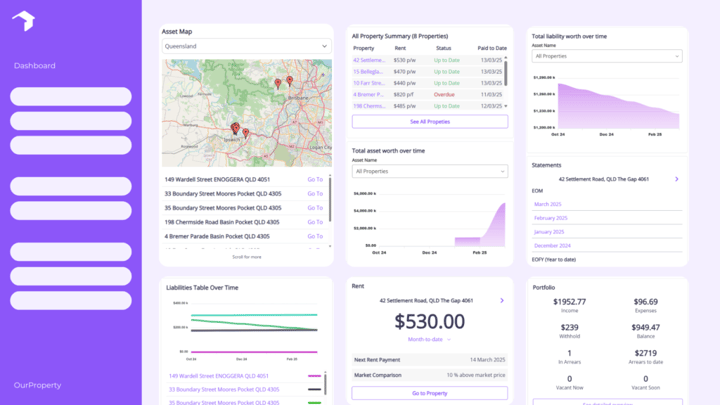
Task: Click the red map pin southeast of Ipswich
Action: point(246,133)
